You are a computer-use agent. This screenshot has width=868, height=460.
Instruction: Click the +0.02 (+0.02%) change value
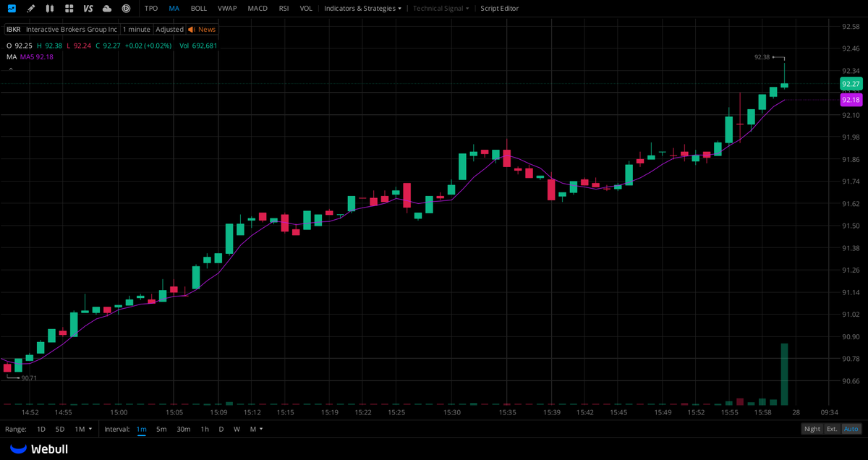[148, 46]
